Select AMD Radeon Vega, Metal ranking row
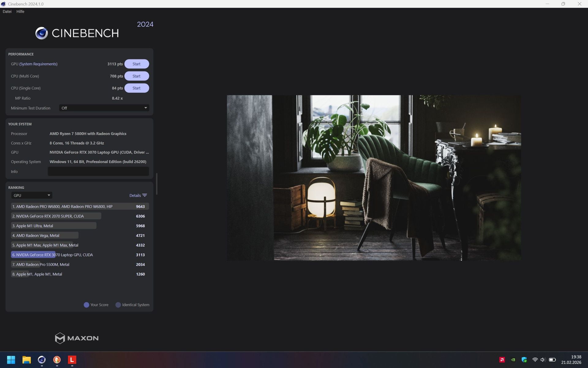The width and height of the screenshot is (588, 368). (x=80, y=236)
